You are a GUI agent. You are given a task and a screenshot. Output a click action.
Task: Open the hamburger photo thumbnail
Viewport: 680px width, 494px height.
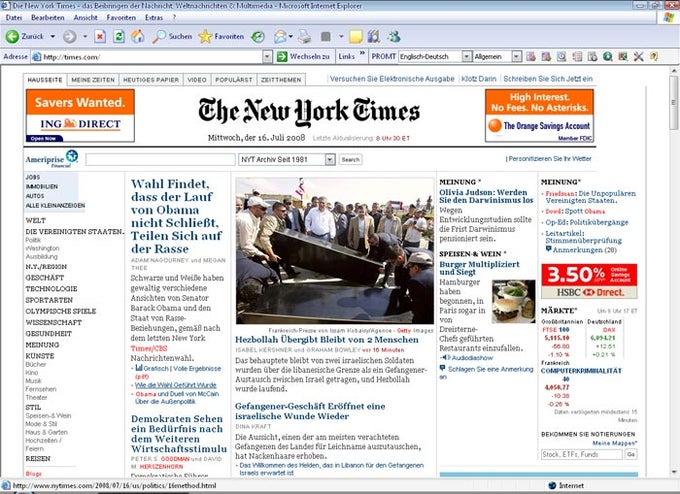(513, 301)
